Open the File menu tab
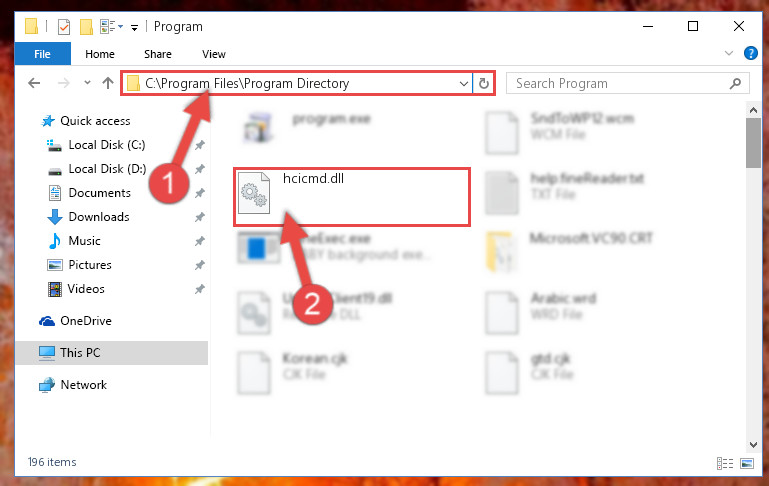The height and width of the screenshot is (486, 769). click(42, 54)
